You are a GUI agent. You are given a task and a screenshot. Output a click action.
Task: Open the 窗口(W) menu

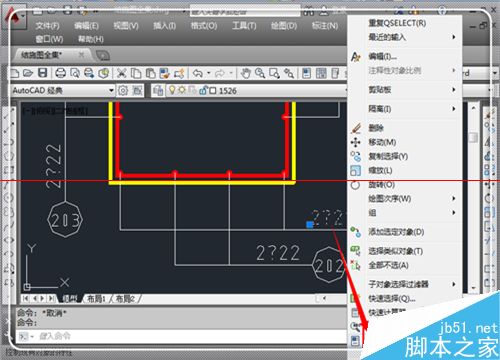(49, 39)
